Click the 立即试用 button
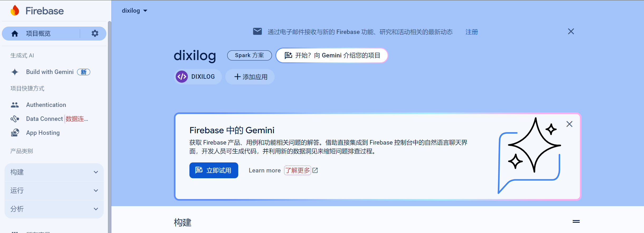The height and width of the screenshot is (233, 644). [x=214, y=170]
